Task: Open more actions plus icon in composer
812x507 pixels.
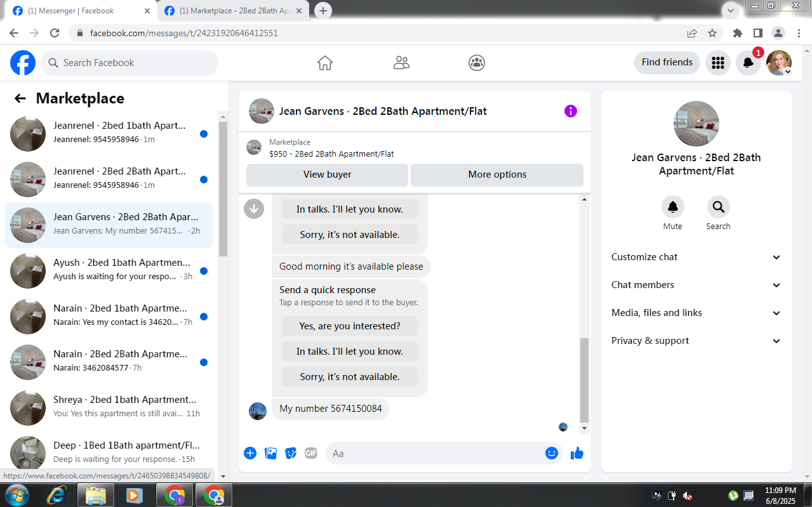Action: pyautogui.click(x=250, y=453)
